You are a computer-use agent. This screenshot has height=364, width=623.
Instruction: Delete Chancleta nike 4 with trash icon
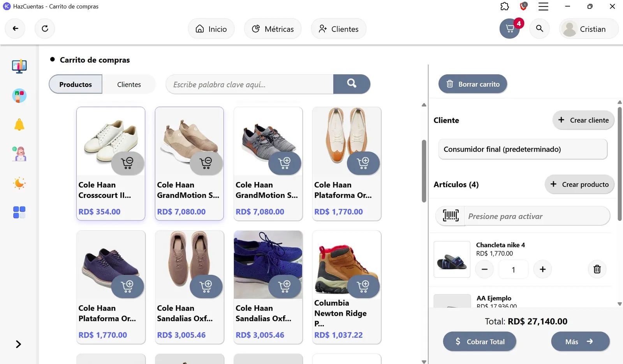pos(597,269)
